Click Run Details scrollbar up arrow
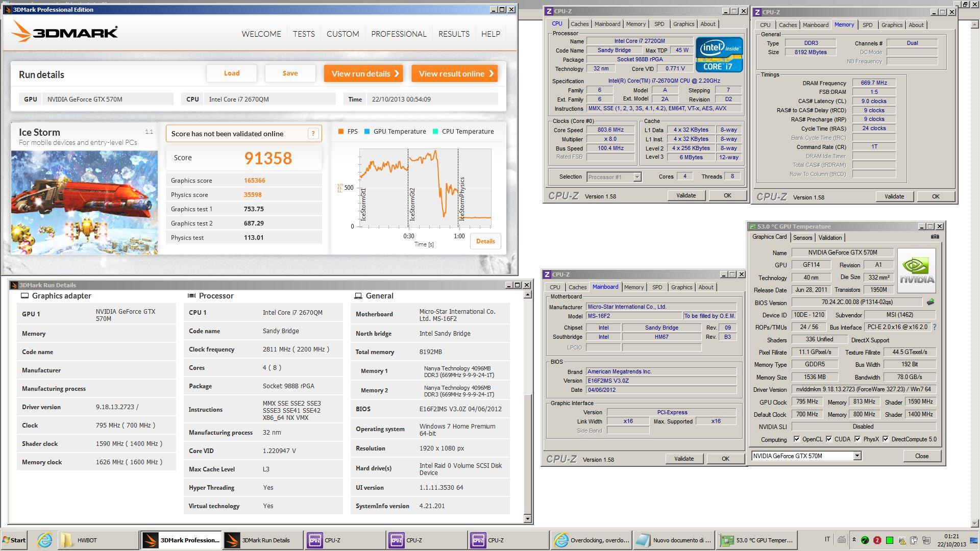Viewport: 980px width, 551px height. (527, 295)
